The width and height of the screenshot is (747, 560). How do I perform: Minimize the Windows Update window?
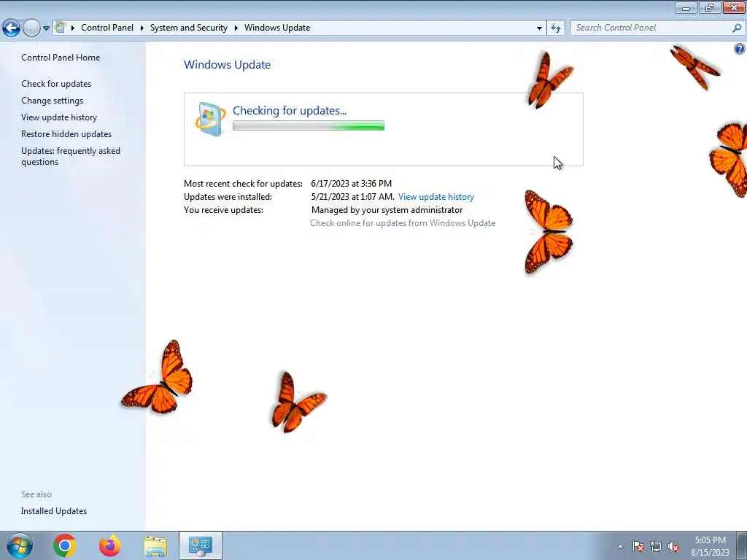click(686, 7)
